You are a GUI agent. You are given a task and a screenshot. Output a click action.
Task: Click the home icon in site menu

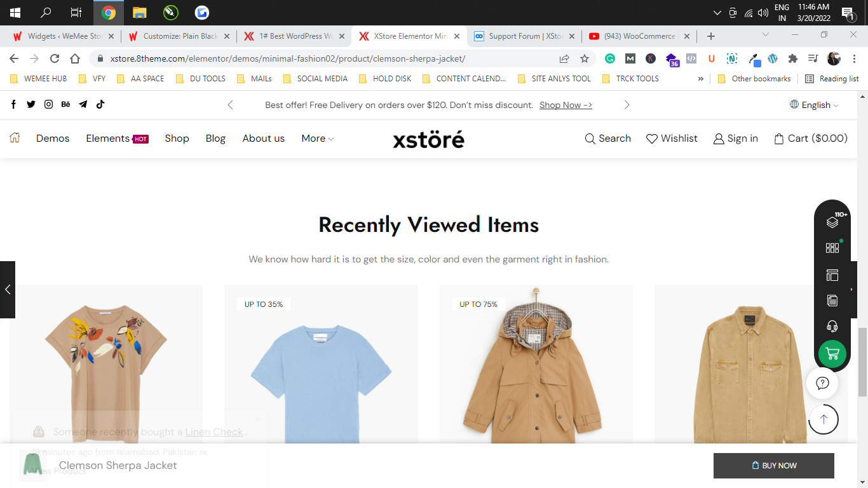(15, 138)
